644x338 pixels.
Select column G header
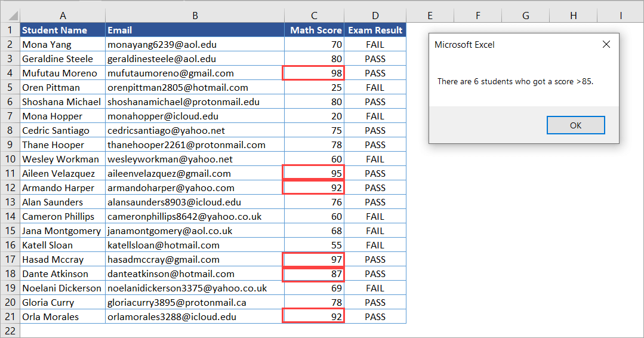click(525, 16)
